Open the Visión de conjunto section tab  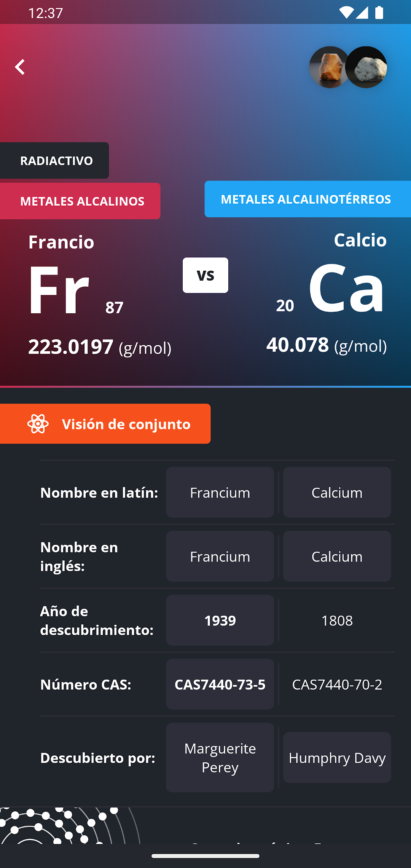(105, 424)
